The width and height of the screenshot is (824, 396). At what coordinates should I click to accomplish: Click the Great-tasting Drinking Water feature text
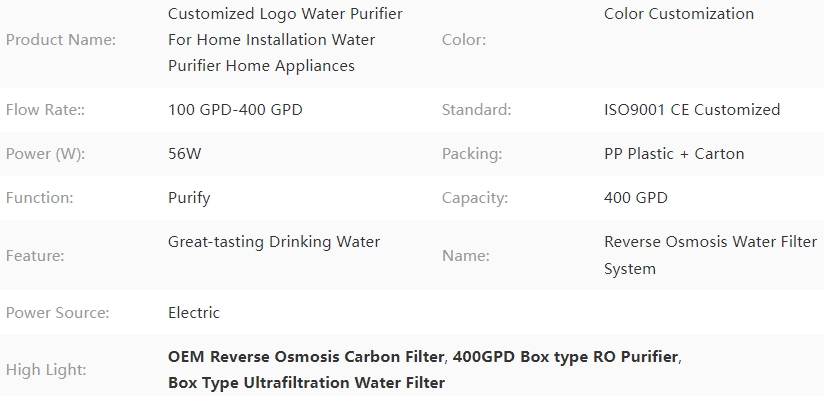[x=274, y=242]
